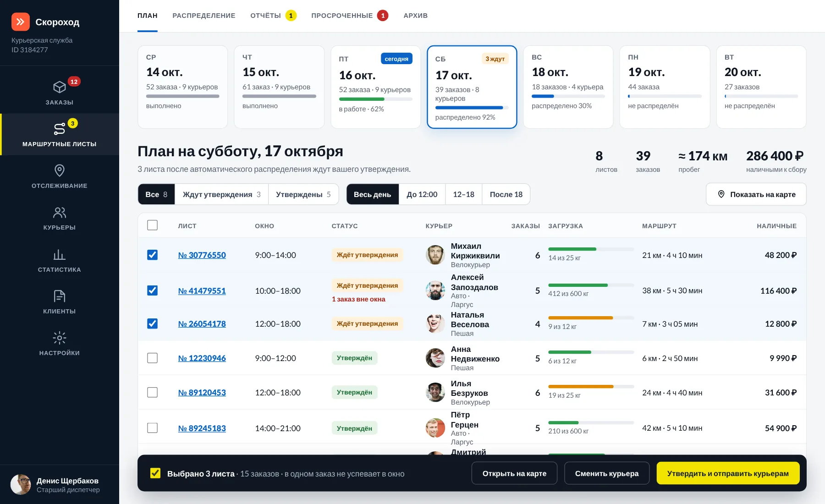Screen dimensions: 825x504
Task: Toggle select-all checkbox in table header
Action: 153,225
